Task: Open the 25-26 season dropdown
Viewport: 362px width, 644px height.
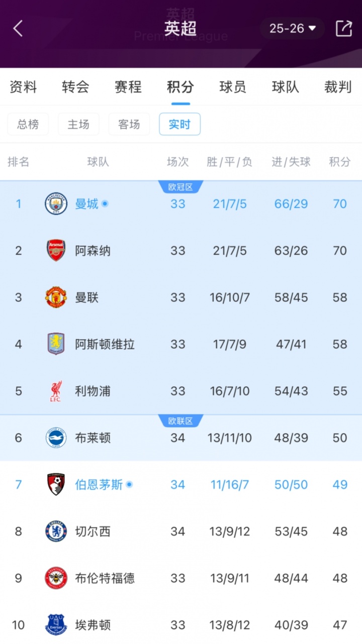Action: click(x=293, y=29)
